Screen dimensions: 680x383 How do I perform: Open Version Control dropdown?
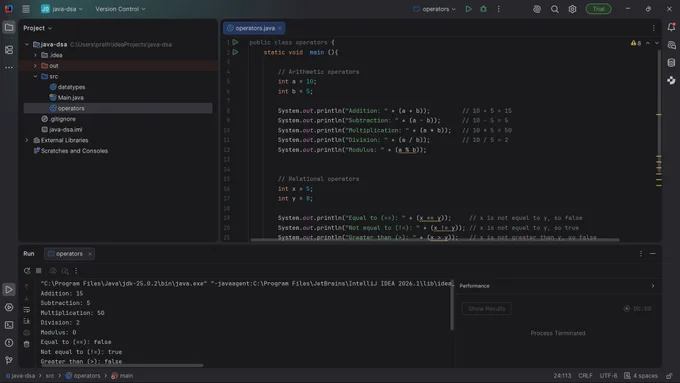click(120, 9)
